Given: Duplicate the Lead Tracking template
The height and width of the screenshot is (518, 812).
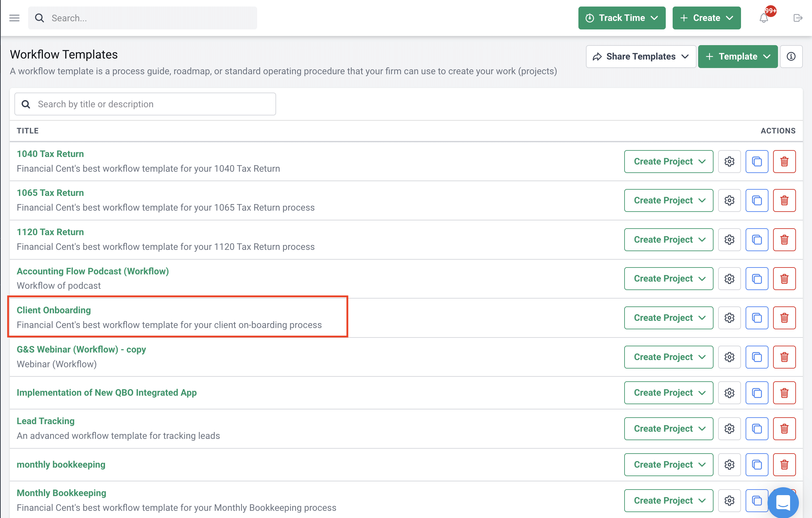Looking at the screenshot, I should [x=757, y=429].
